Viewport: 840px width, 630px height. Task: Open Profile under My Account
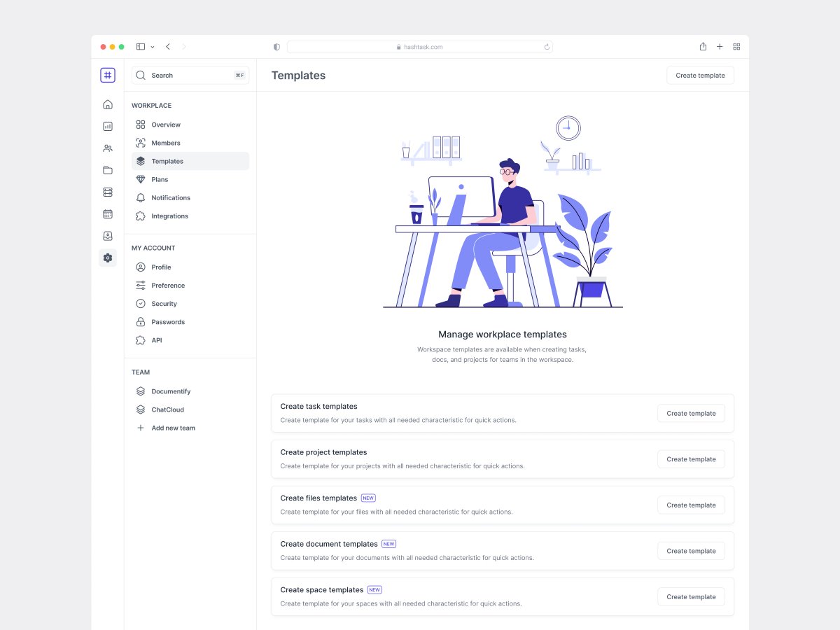tap(190, 267)
